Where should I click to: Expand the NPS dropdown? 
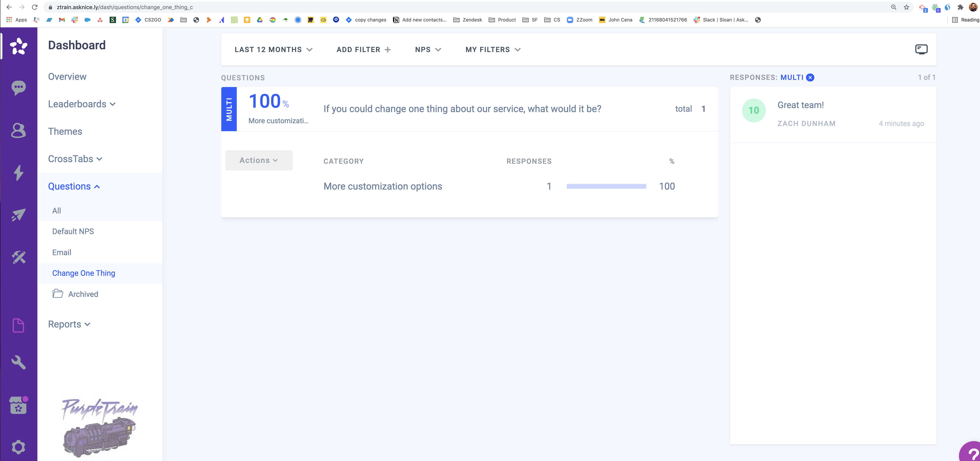pyautogui.click(x=428, y=49)
